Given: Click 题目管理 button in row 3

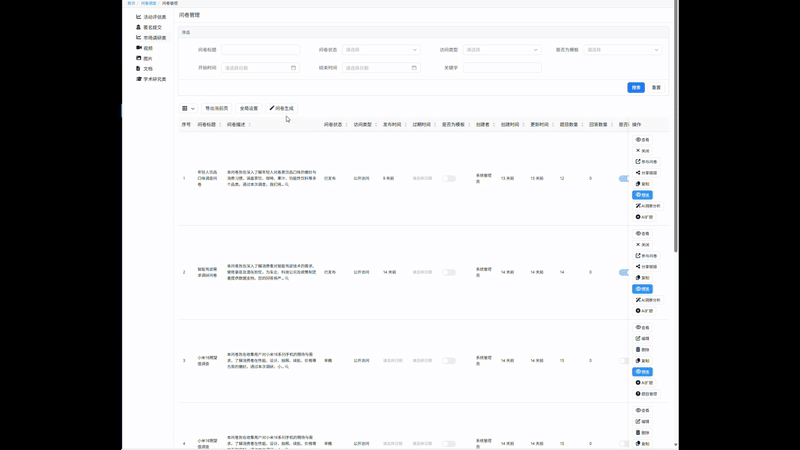Looking at the screenshot, I should (x=646, y=394).
